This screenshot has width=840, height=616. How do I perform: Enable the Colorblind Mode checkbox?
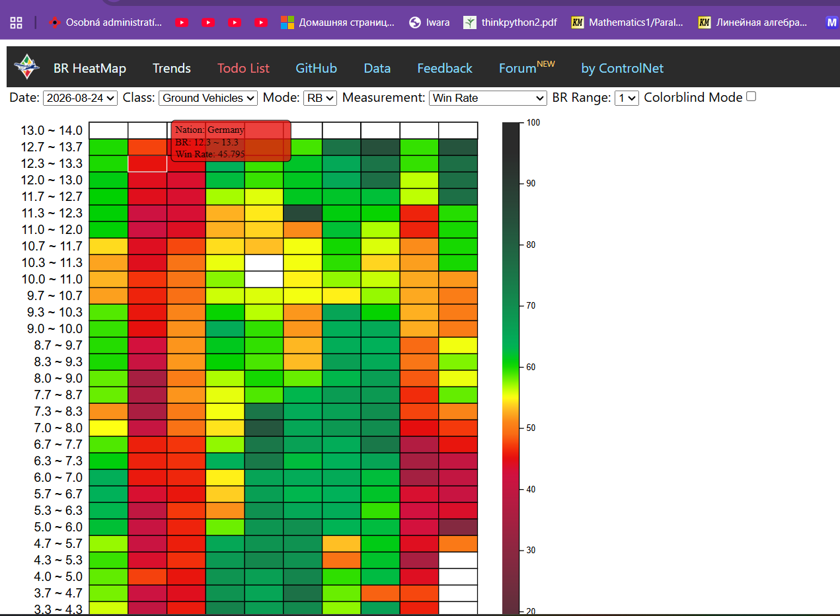[x=751, y=96]
